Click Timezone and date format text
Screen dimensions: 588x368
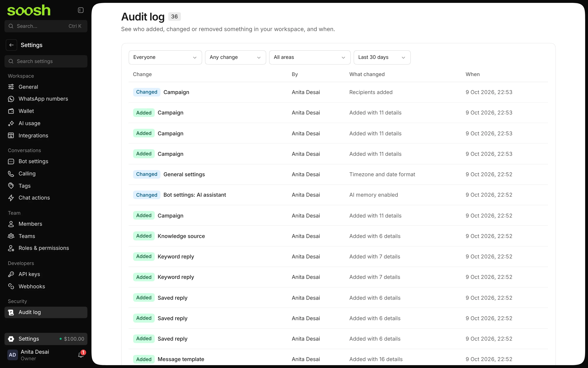pyautogui.click(x=382, y=174)
